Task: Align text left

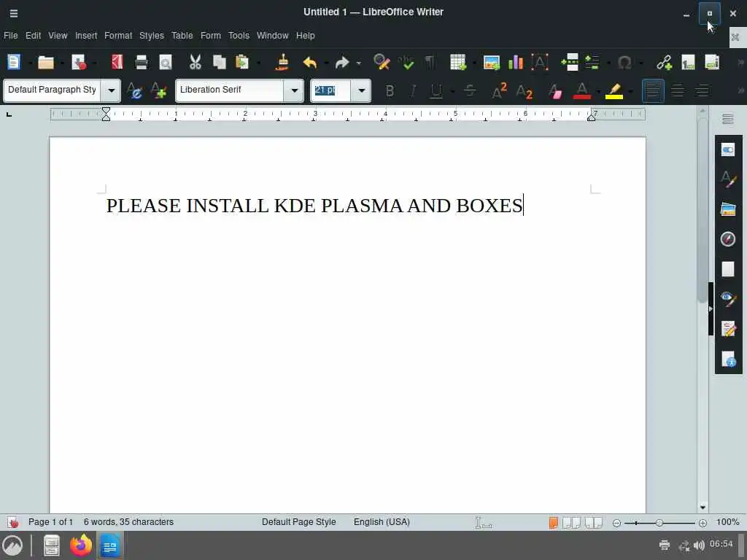Action: 653,90
